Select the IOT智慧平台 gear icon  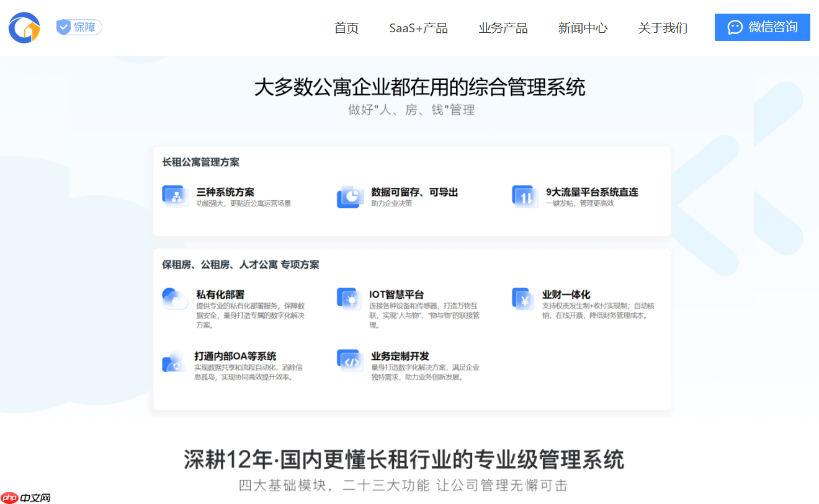pyautogui.click(x=349, y=299)
